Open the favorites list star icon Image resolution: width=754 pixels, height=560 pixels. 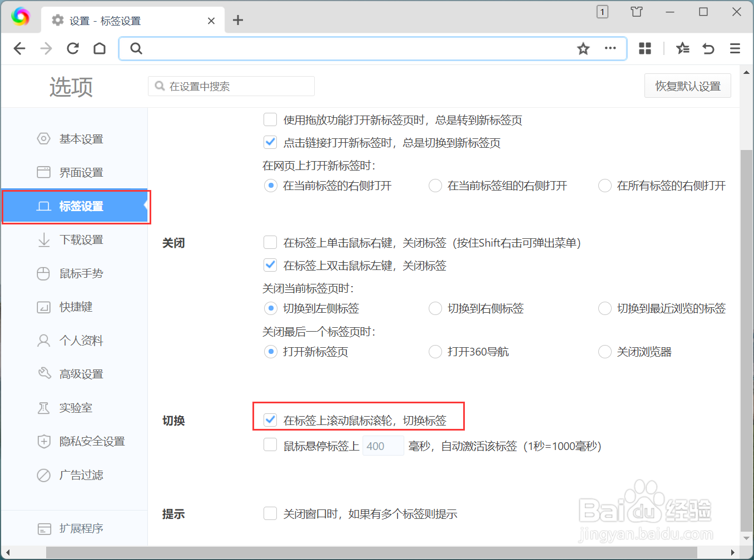[x=682, y=48]
